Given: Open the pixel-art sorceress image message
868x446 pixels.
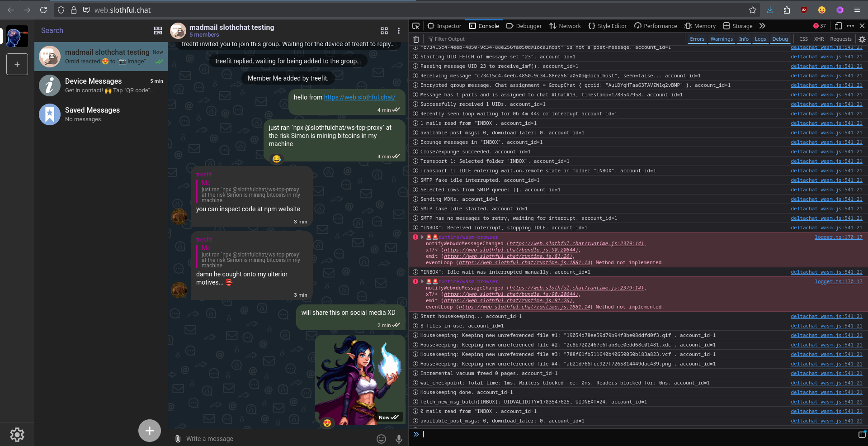Looking at the screenshot, I should tap(360, 380).
